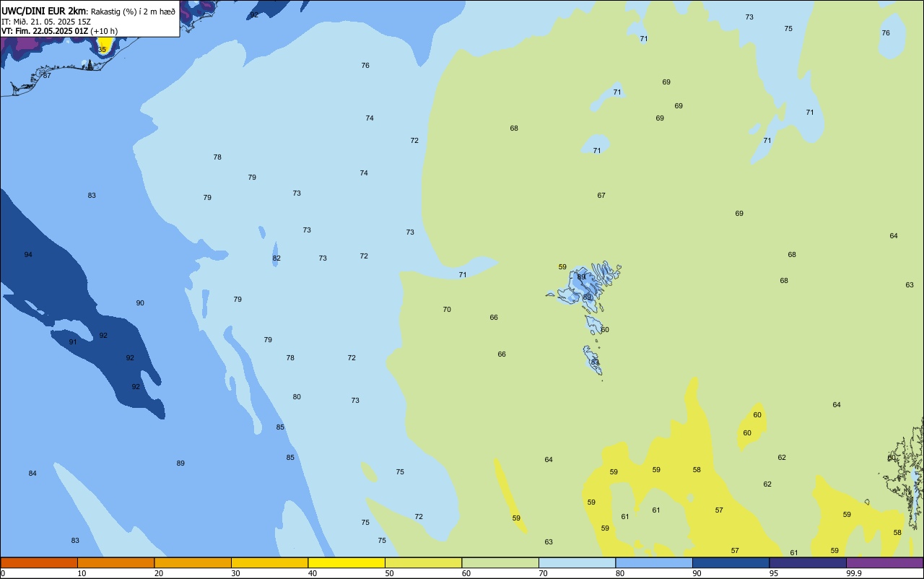Click the humidity value '87' near the coast
This screenshot has height=579, width=924.
[x=47, y=76]
